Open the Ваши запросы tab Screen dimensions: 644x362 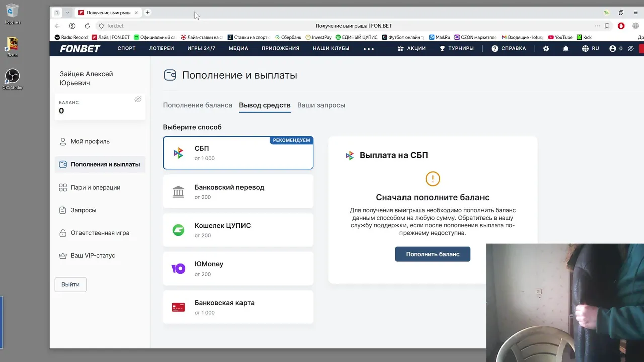click(x=321, y=105)
